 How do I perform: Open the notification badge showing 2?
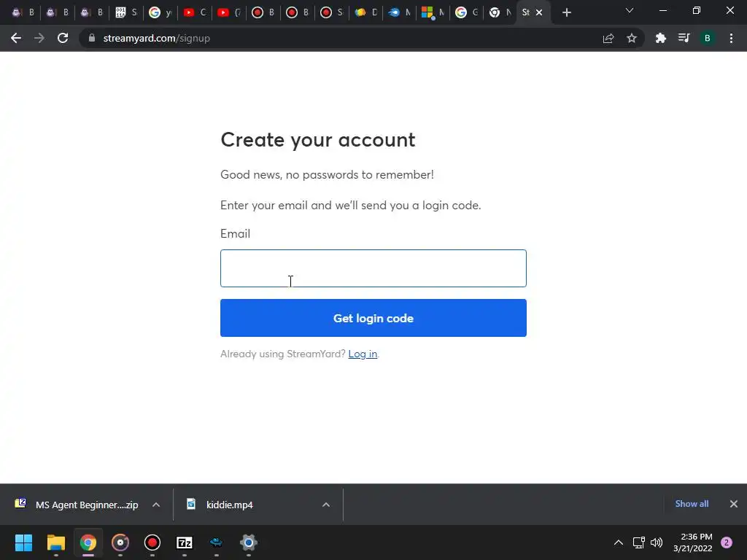pos(727,542)
